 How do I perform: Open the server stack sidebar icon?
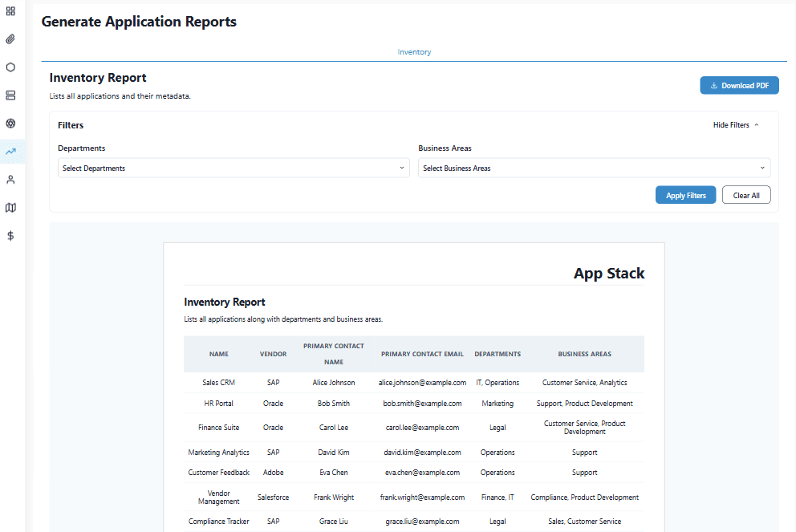pos(10,95)
